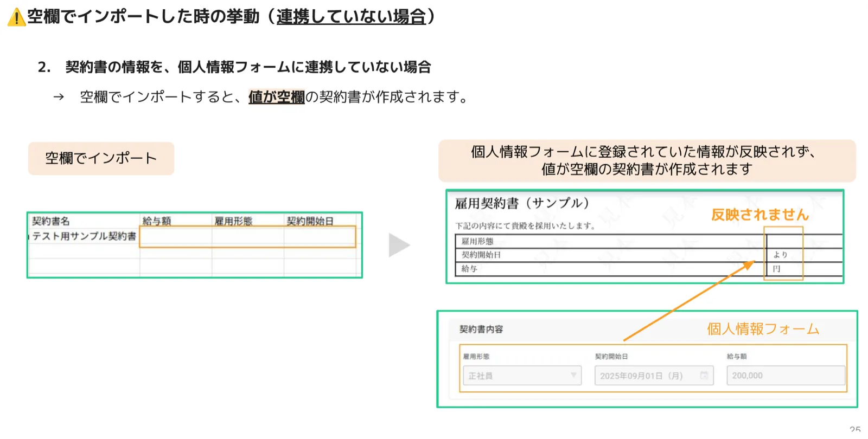This screenshot has width=868, height=439.
Task: Click the gray play arrow between panels
Action: (399, 245)
